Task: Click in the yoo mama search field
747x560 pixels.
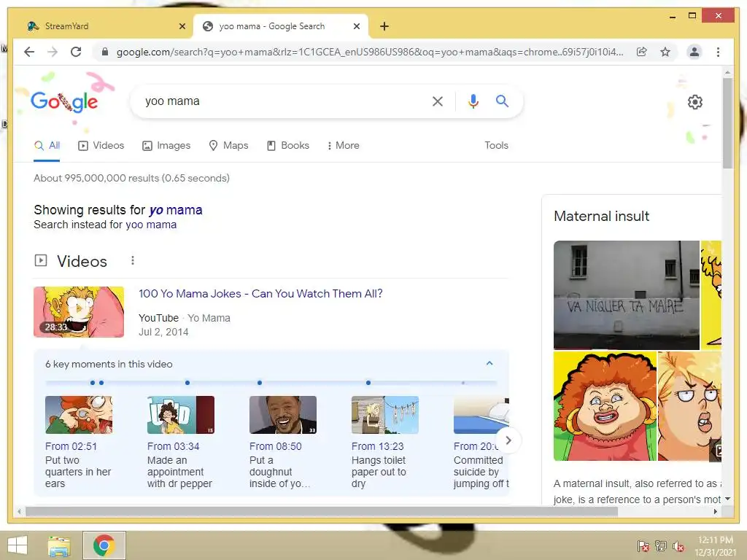Action: (281, 101)
